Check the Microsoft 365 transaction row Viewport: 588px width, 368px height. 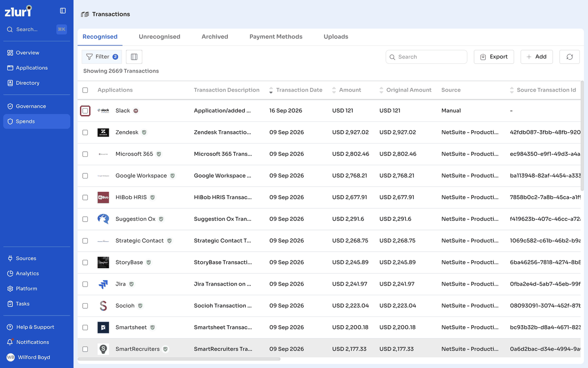[85, 154]
